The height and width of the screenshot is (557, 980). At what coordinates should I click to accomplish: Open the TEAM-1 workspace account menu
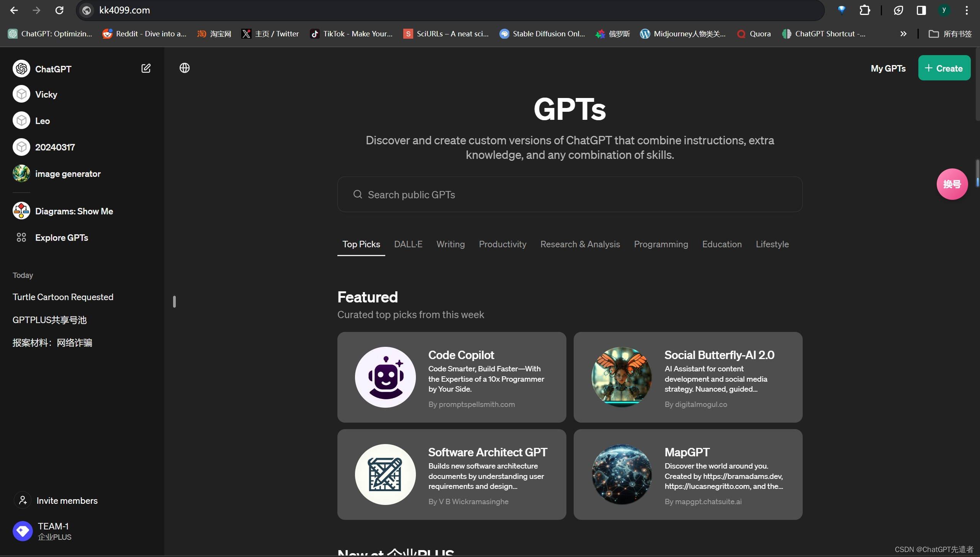coord(54,531)
